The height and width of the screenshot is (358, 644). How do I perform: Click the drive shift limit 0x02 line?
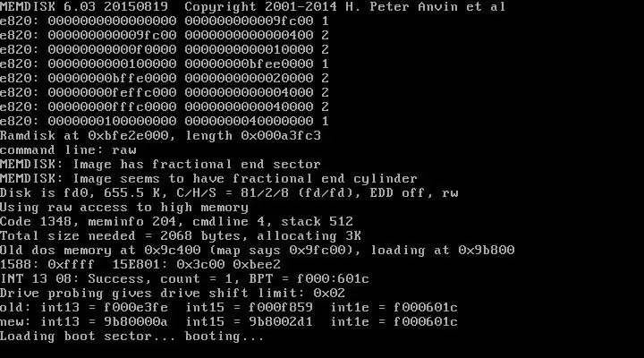173,294
